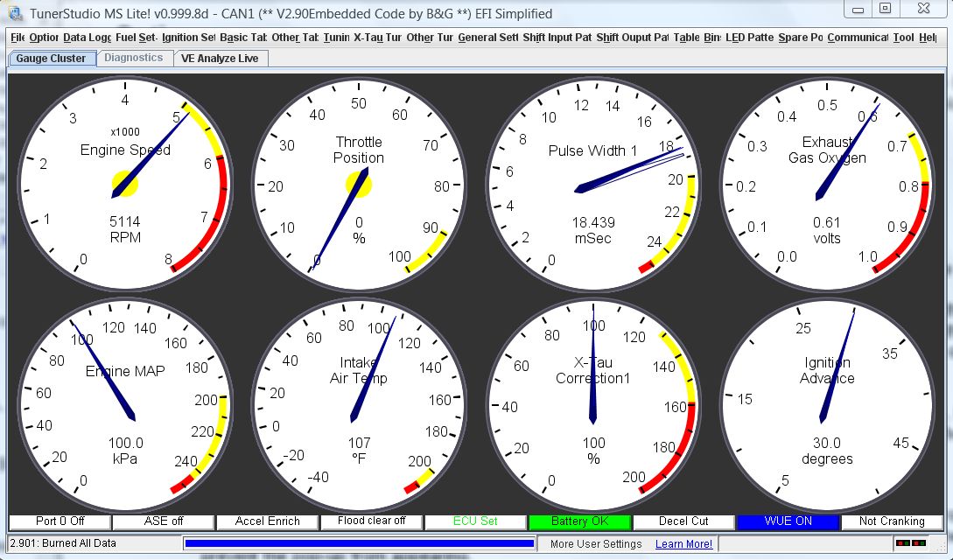Select the Engine Speed gauge
The height and width of the screenshot is (560, 953).
[x=123, y=184]
